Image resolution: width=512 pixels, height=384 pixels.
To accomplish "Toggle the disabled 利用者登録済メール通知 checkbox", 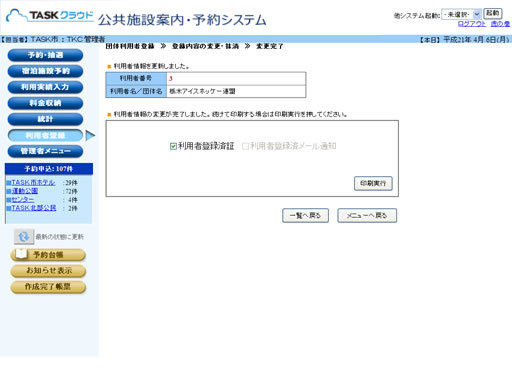I will 245,146.
